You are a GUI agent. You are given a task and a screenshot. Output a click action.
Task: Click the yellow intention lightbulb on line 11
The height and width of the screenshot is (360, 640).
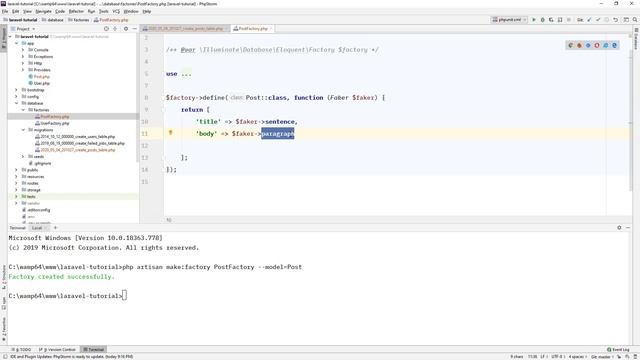[171, 133]
